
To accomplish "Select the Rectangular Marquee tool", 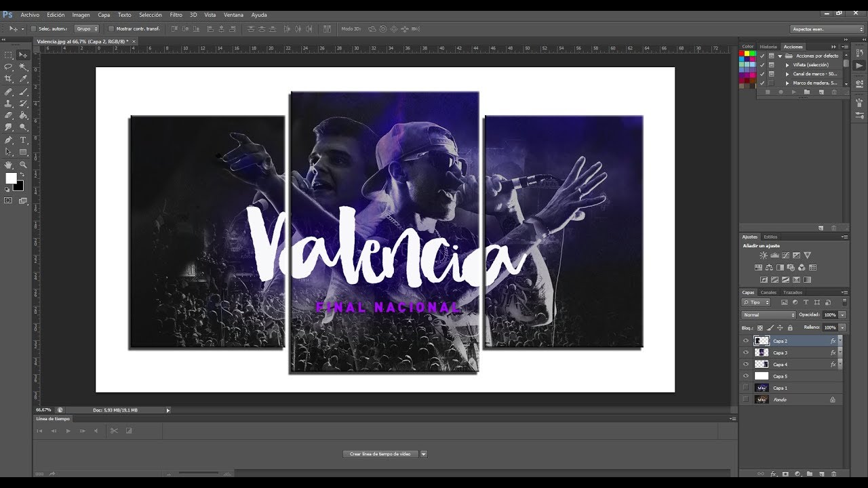I will click(8, 55).
